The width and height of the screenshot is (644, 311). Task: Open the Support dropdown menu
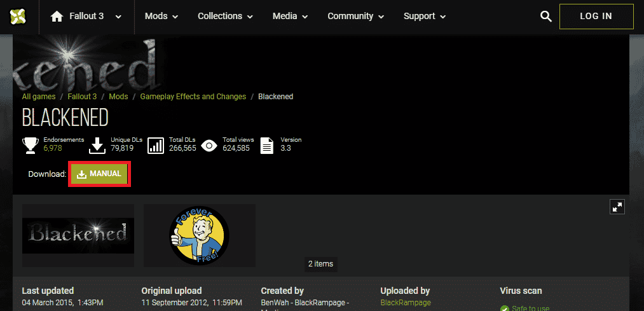pos(425,17)
